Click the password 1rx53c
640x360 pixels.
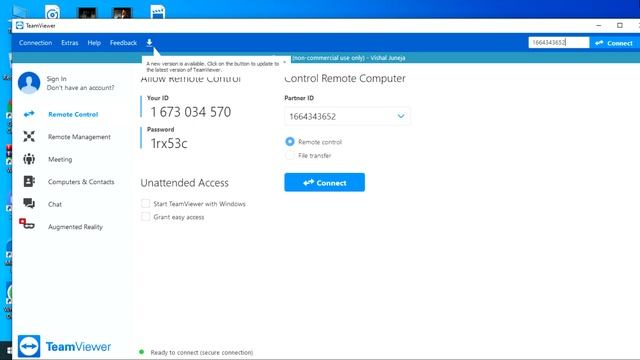(169, 143)
